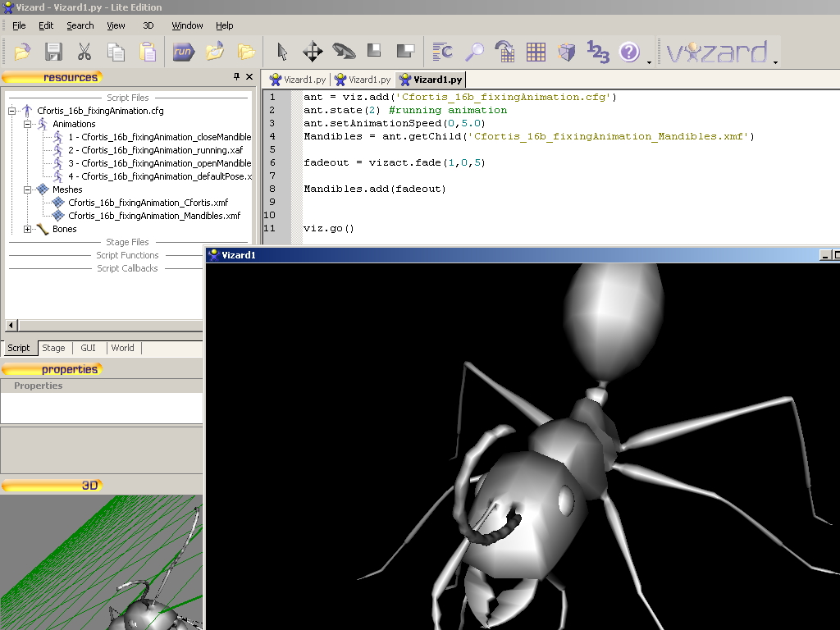
Task: Switch to the Stage tab
Action: click(x=53, y=348)
